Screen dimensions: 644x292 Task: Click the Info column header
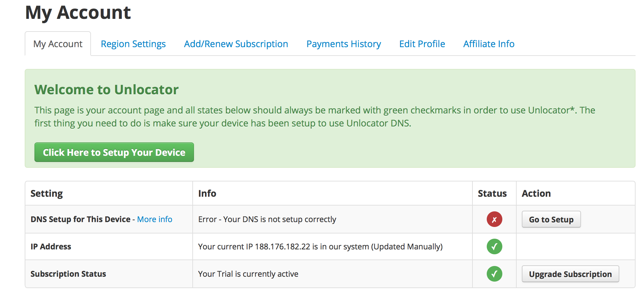[x=207, y=193]
